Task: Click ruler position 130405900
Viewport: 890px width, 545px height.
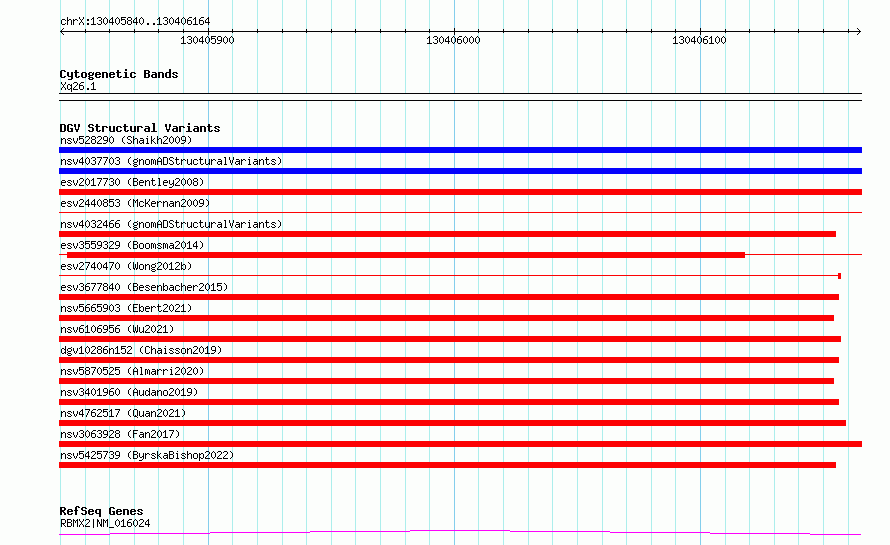Action: coord(207,40)
